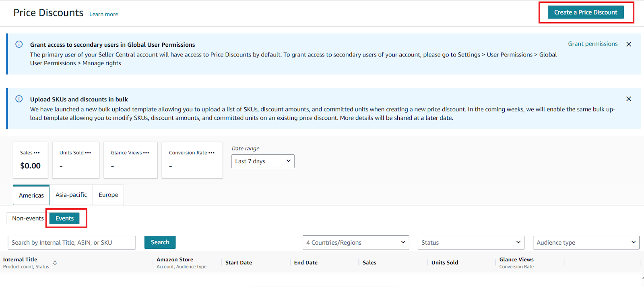Open the Status filter dropdown
644x287 pixels.
click(471, 243)
